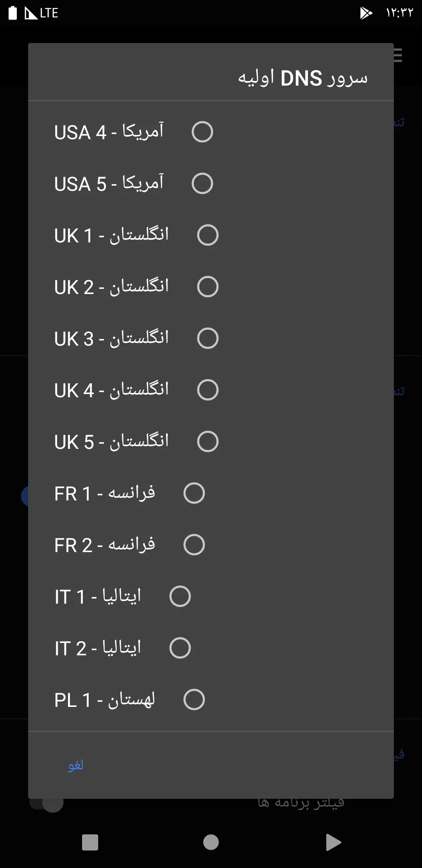Image resolution: width=422 pixels, height=868 pixels.
Task: Choose USA 5 as primary DNS
Action: (x=202, y=183)
